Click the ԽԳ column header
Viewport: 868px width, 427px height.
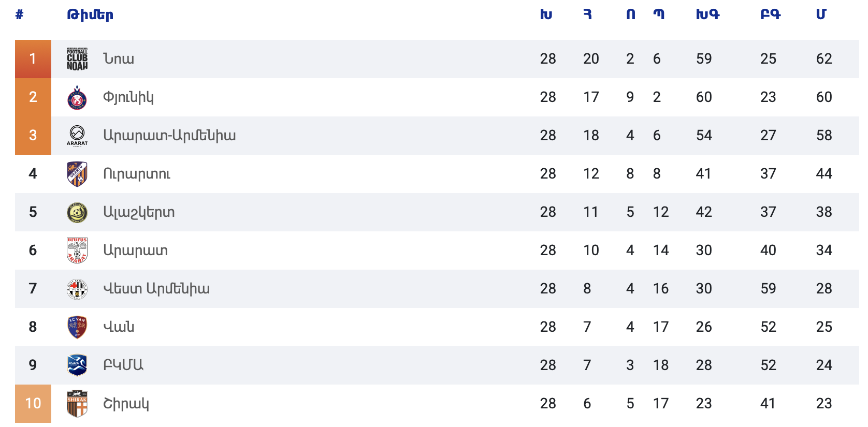707,14
